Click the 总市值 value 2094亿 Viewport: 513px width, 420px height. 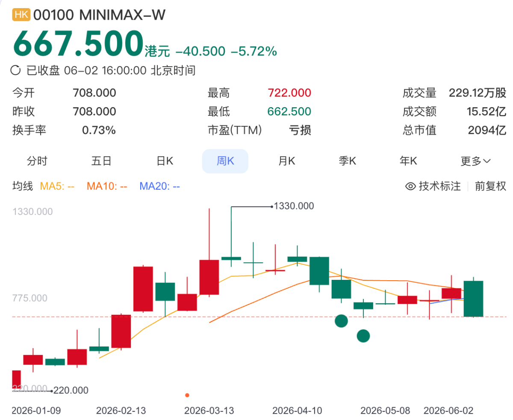[488, 130]
